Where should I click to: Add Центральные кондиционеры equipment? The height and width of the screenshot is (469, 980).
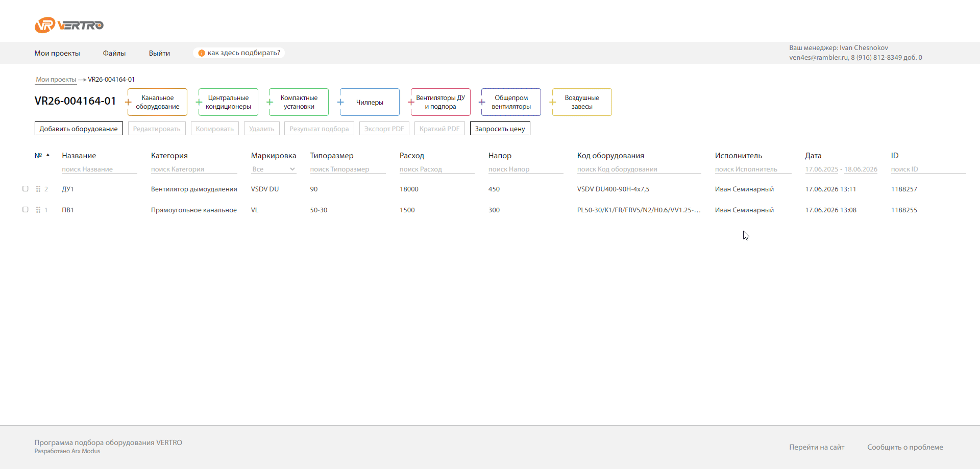coord(228,102)
